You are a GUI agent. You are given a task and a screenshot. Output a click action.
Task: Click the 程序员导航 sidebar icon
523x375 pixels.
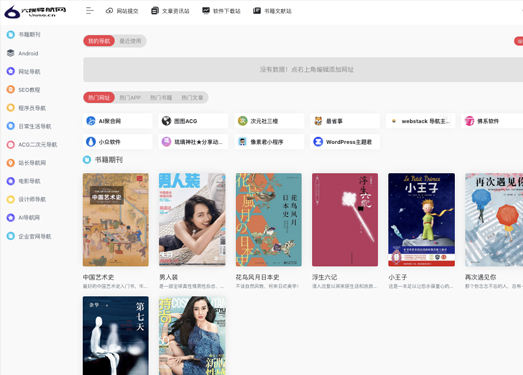11,108
